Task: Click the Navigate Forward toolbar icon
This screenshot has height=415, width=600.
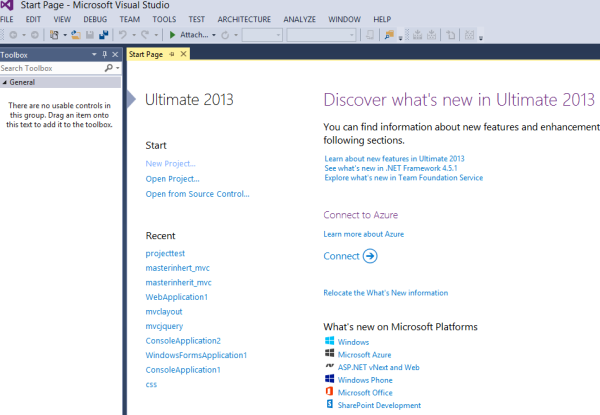Action: pos(34,35)
